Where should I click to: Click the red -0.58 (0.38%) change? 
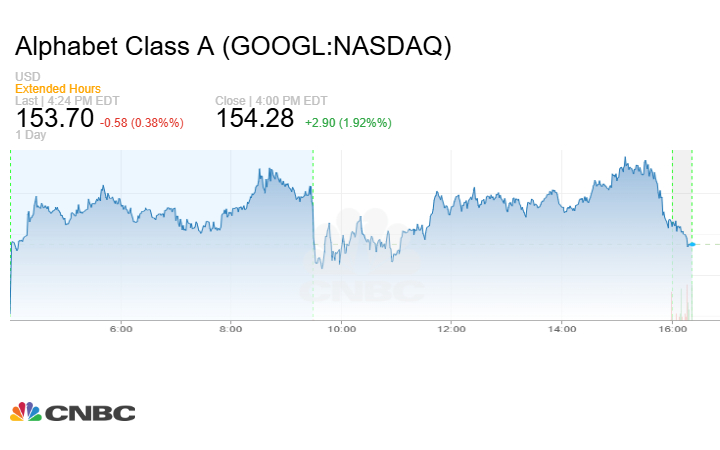(x=142, y=123)
